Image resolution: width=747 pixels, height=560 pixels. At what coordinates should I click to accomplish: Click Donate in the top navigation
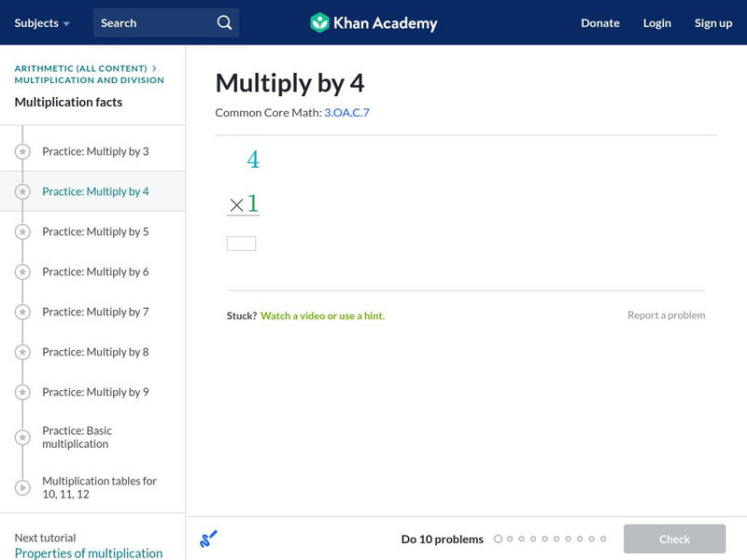pos(599,22)
